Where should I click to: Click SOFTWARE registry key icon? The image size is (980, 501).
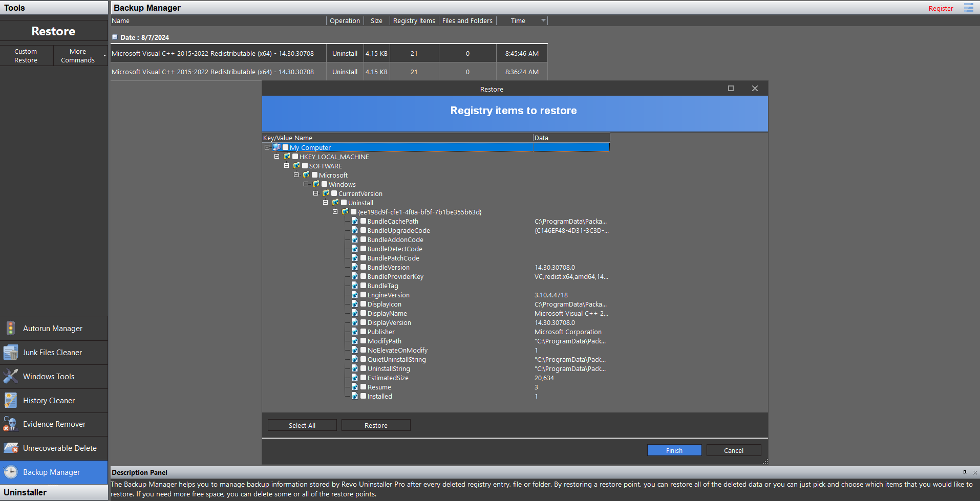pos(296,166)
